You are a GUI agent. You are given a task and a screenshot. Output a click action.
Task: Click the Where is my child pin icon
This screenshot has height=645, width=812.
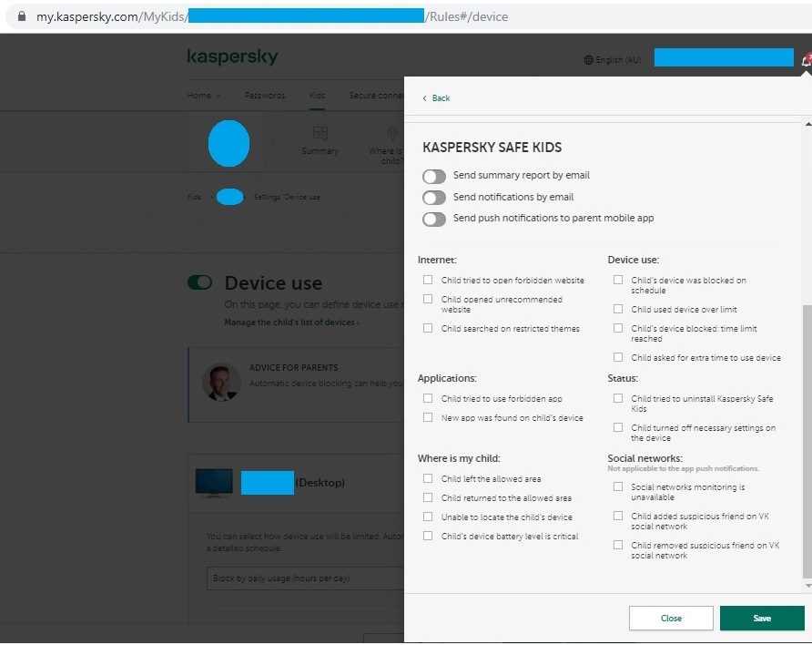click(392, 134)
